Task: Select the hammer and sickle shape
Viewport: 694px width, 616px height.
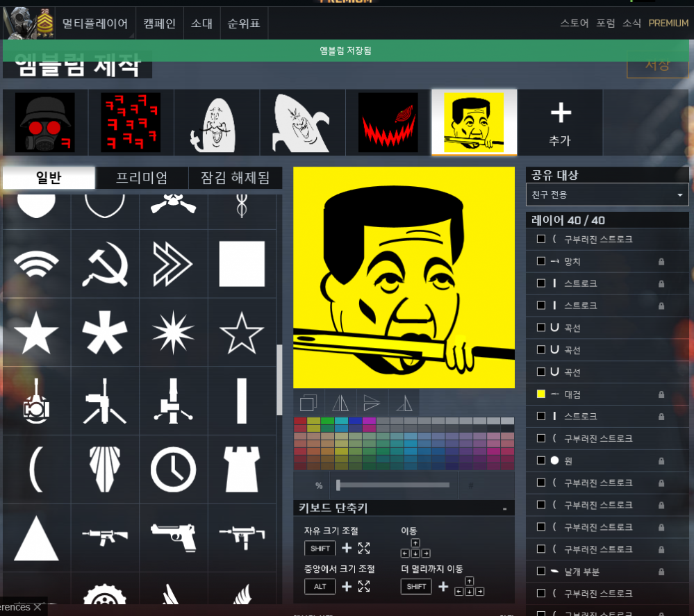Action: tap(105, 265)
